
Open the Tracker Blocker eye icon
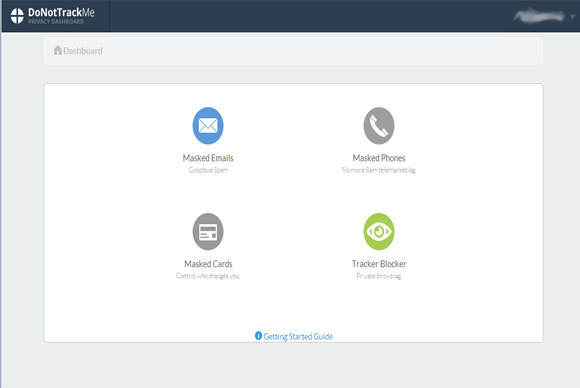379,232
